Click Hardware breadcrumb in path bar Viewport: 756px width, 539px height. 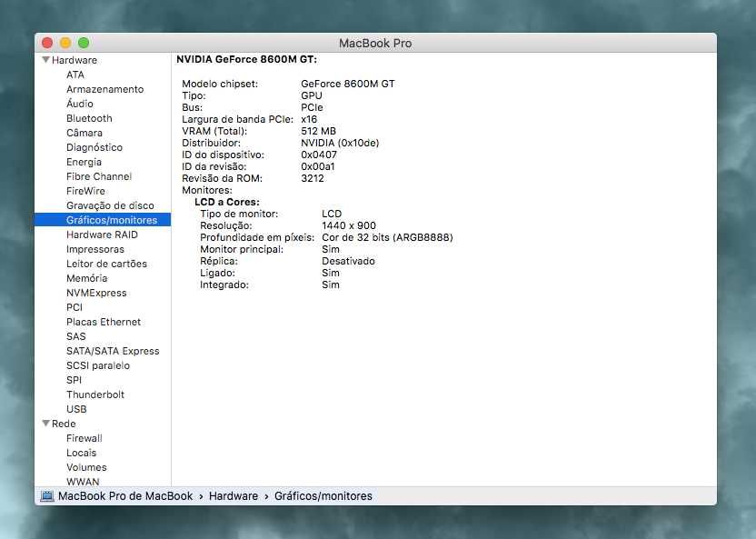pos(234,496)
